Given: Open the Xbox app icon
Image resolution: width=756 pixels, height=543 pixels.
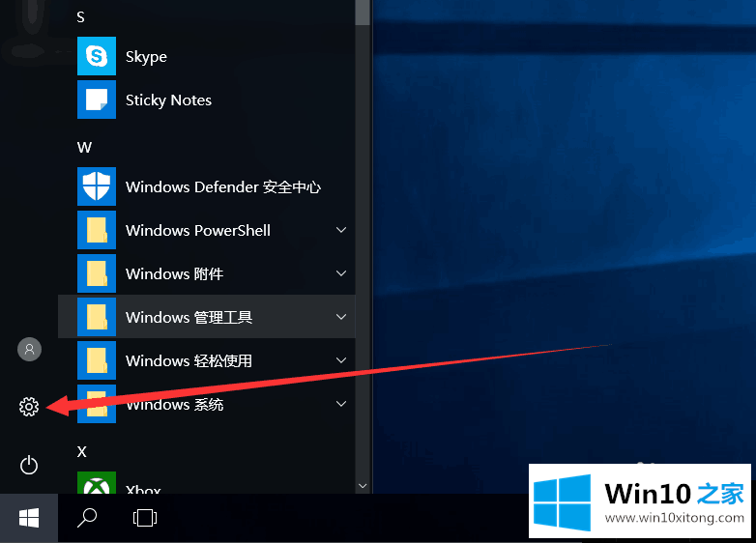Looking at the screenshot, I should click(x=97, y=483).
